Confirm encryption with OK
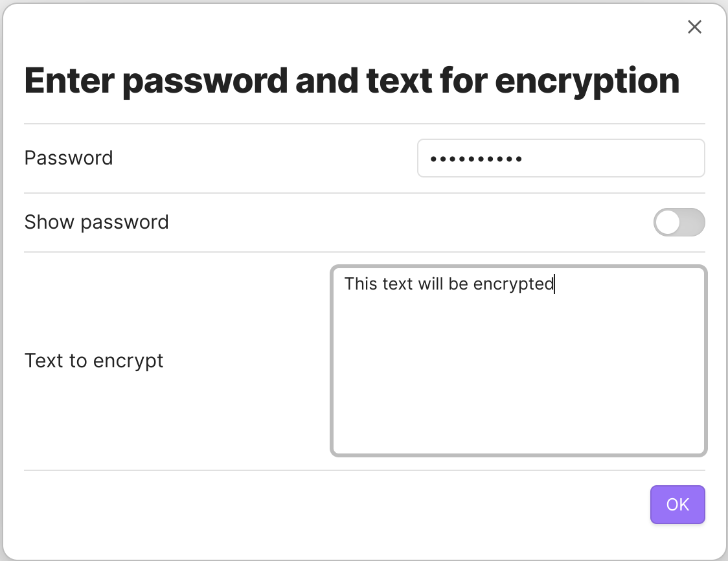The image size is (728, 561). pyautogui.click(x=677, y=505)
